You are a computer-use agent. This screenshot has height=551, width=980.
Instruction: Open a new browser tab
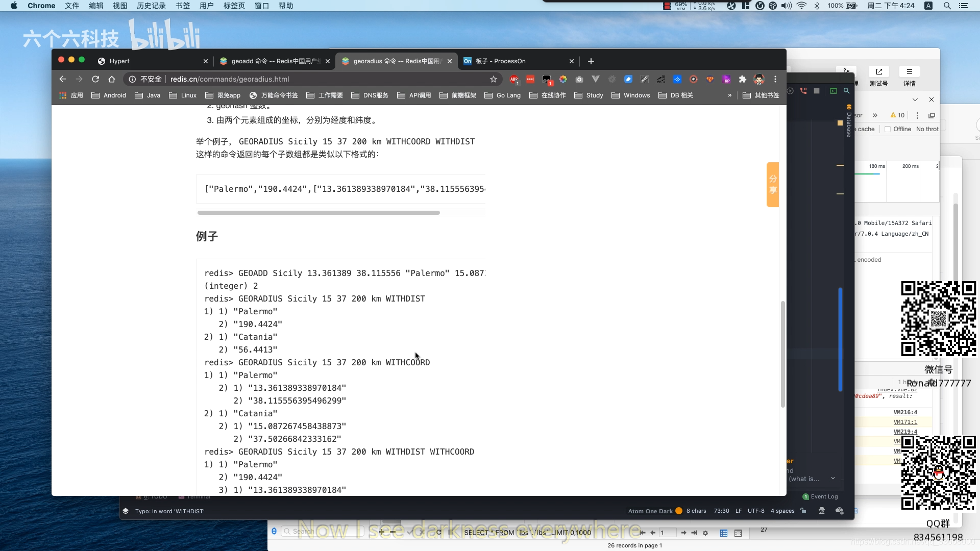[x=591, y=61]
